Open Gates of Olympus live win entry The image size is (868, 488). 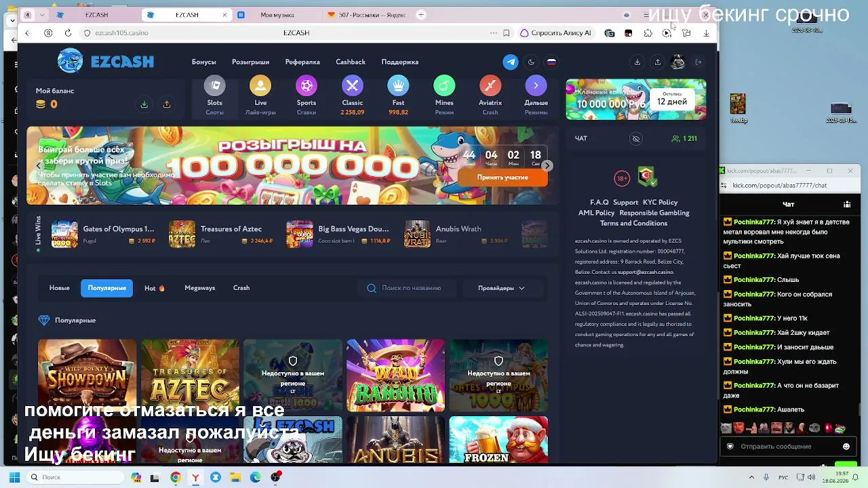(104, 235)
